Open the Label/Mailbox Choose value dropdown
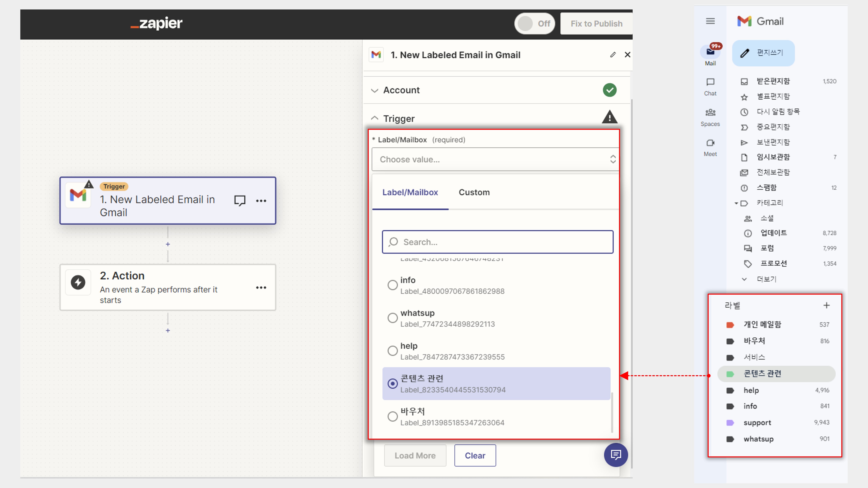Viewport: 868px width, 488px height. 495,159
